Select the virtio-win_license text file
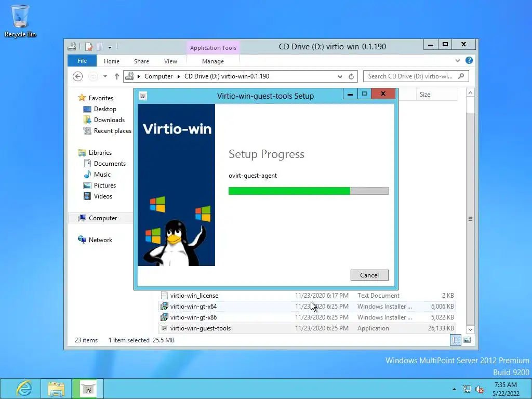The width and height of the screenshot is (532, 399). coord(307,296)
